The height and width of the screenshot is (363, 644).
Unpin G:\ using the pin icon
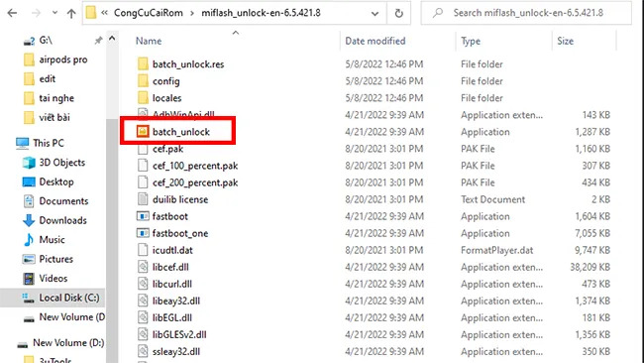point(98,41)
